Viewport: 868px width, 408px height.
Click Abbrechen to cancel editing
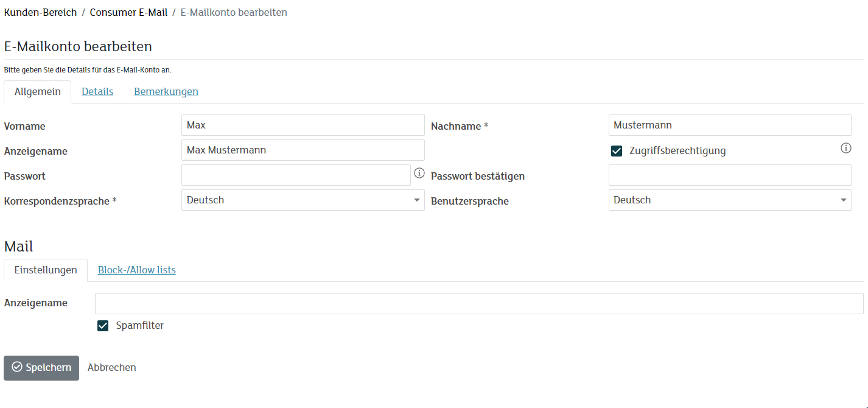tap(112, 368)
